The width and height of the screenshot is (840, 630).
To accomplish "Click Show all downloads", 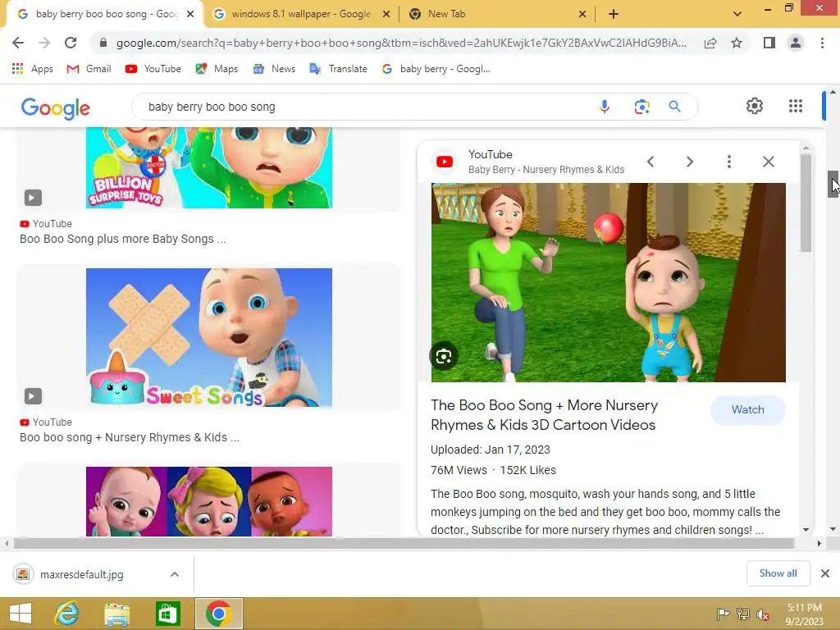I will [778, 573].
